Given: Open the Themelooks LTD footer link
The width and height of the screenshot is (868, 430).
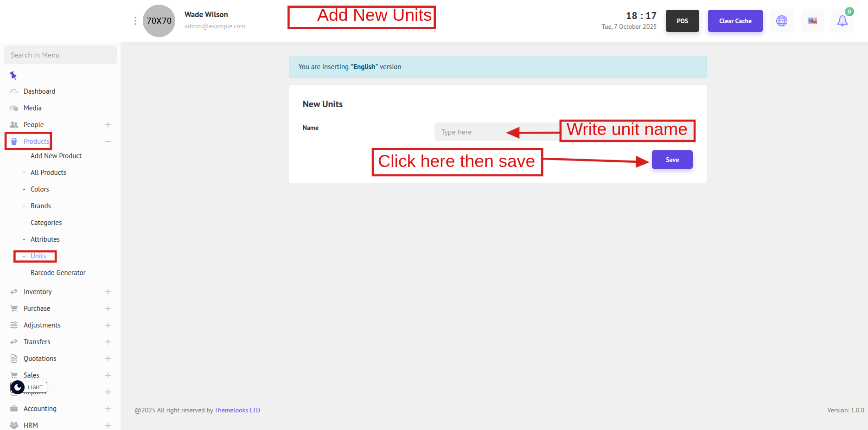Looking at the screenshot, I should pos(237,410).
